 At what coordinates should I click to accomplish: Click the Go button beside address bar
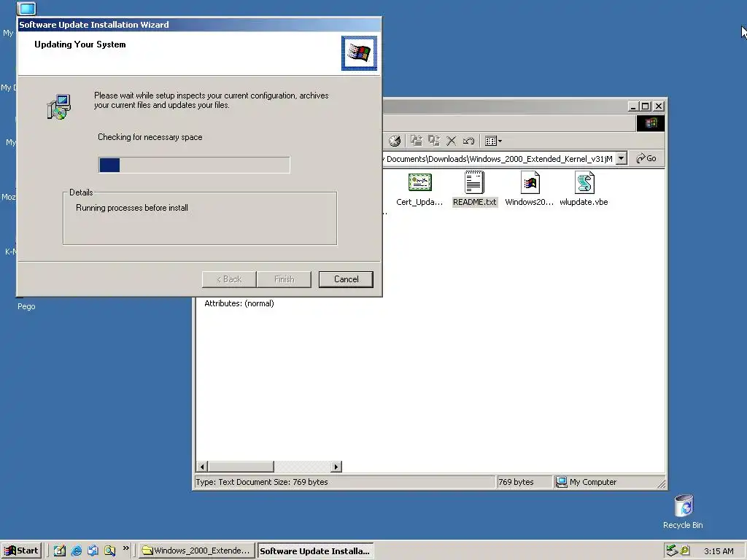(646, 158)
